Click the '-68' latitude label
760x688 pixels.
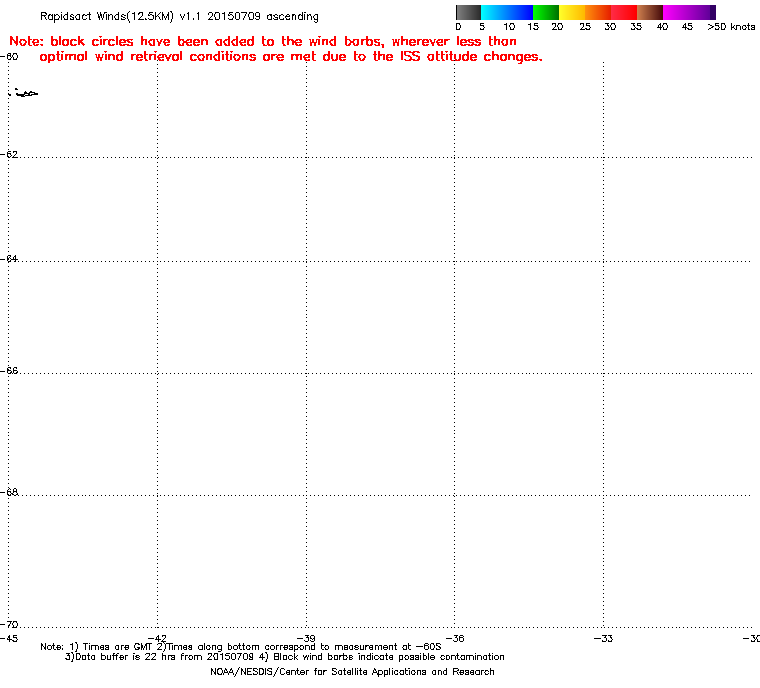tap(9, 492)
